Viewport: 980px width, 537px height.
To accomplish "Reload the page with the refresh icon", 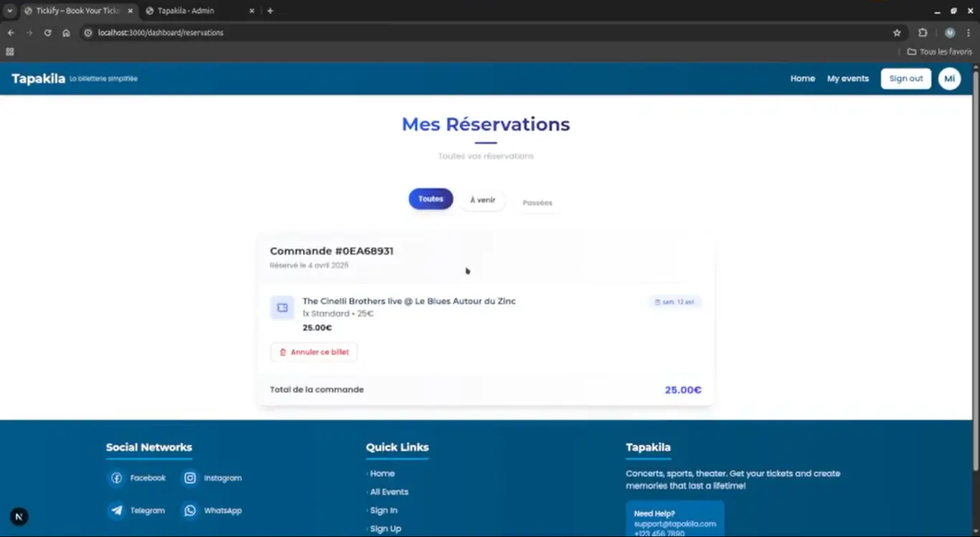I will [47, 33].
